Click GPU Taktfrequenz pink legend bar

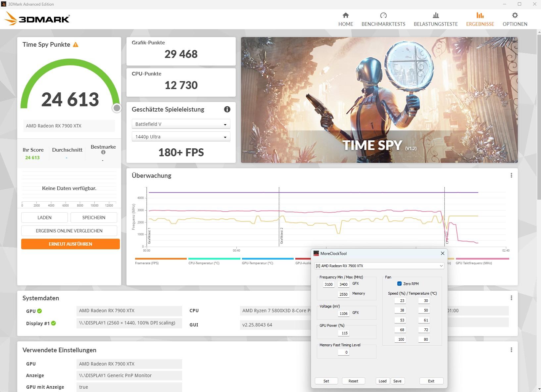482,259
